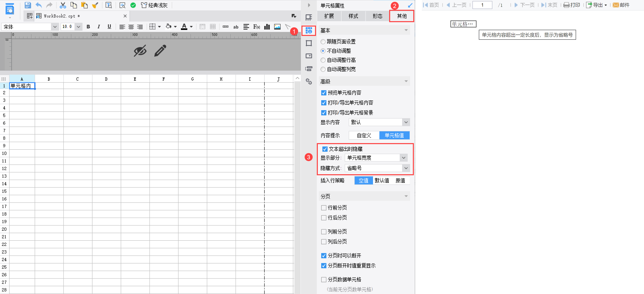Click the Save icon in top toolbar

point(27,5)
